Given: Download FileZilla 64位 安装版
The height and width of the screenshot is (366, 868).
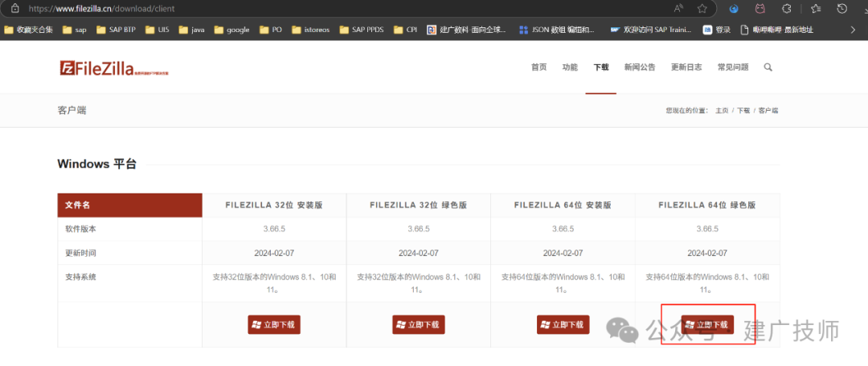Looking at the screenshot, I should click(x=563, y=324).
